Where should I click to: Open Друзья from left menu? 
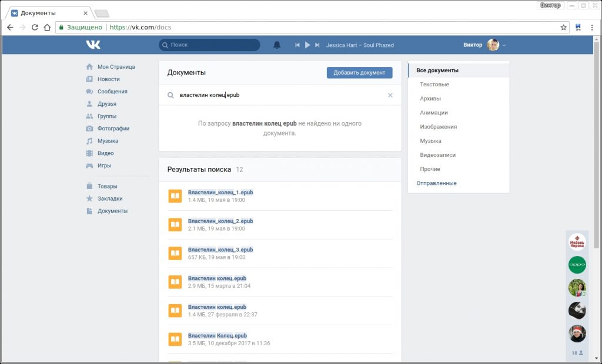[107, 103]
